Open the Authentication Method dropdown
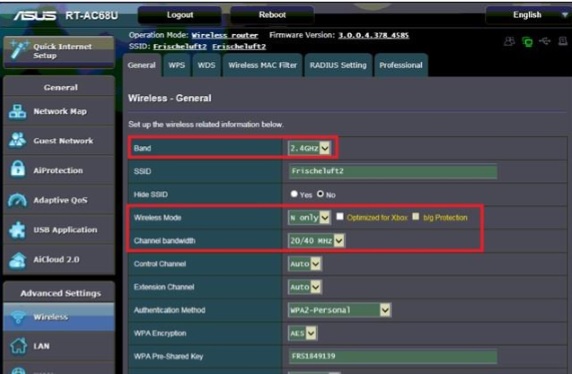The image size is (572, 374). [339, 310]
